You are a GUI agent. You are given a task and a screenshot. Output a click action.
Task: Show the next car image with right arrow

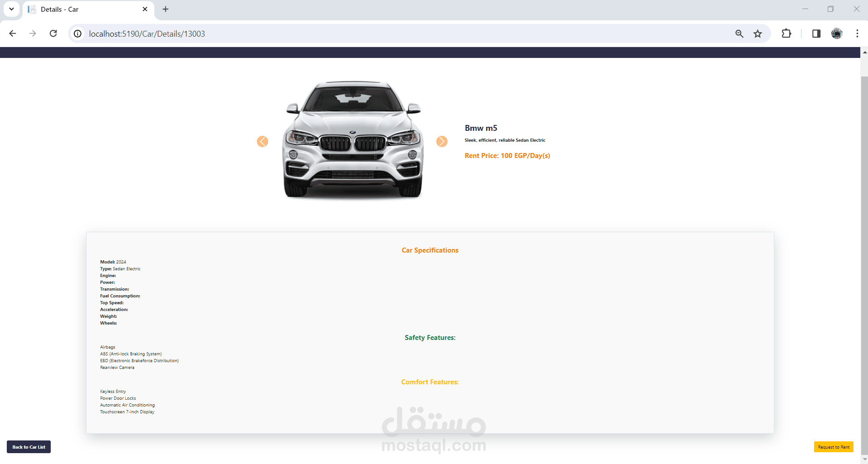(442, 142)
